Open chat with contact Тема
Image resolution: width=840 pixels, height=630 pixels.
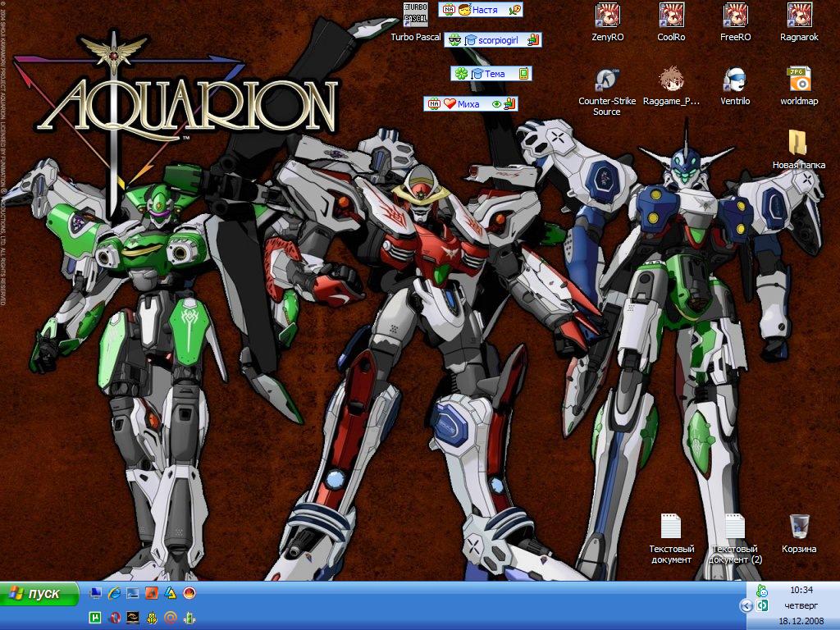(491, 73)
